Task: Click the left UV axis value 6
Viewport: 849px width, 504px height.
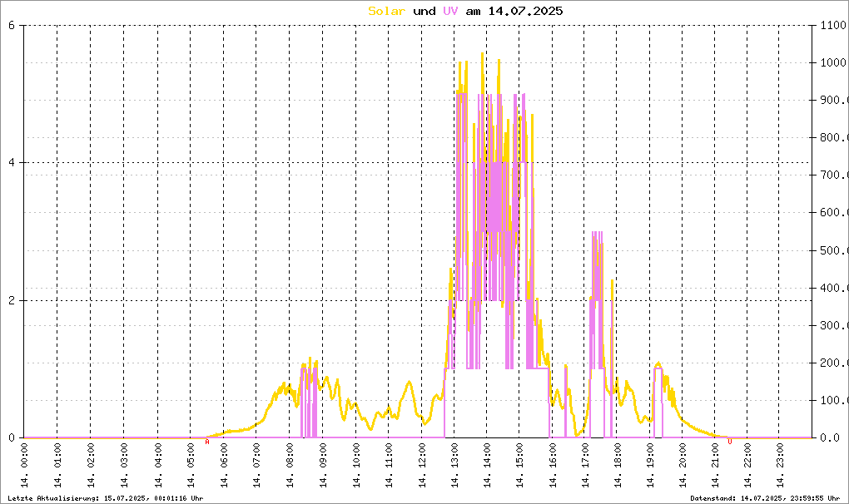Action: pyautogui.click(x=12, y=25)
